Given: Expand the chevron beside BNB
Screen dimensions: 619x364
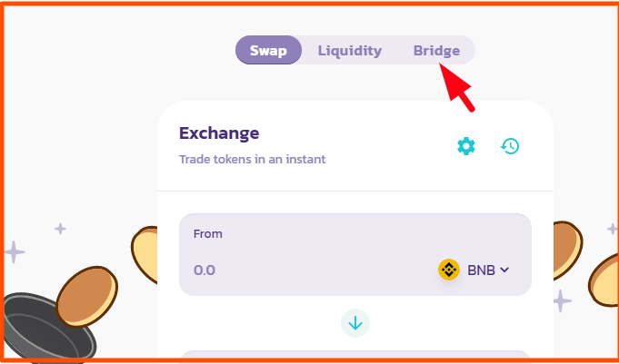Looking at the screenshot, I should click(504, 270).
